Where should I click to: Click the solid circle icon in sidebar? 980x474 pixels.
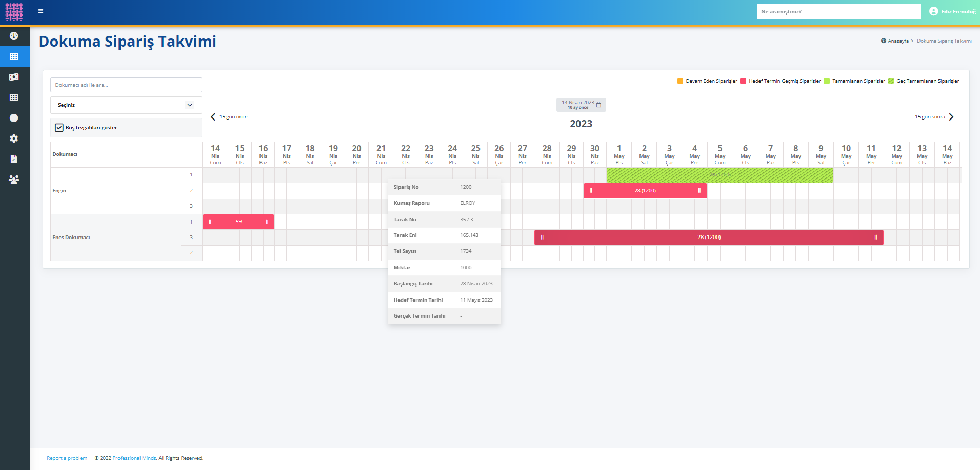point(14,118)
